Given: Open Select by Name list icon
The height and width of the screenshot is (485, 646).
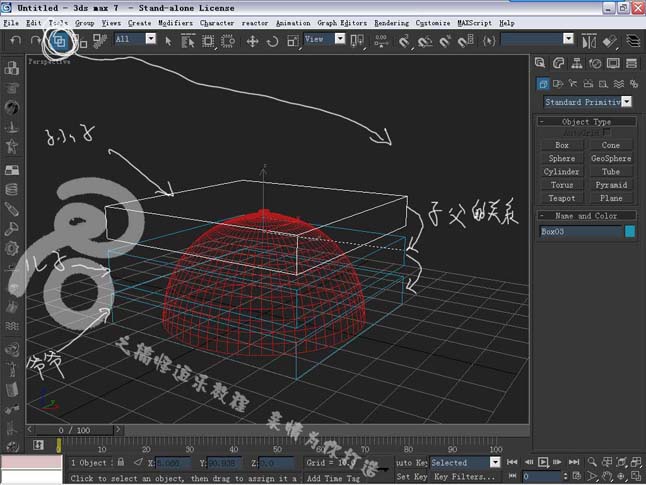Looking at the screenshot, I should (188, 41).
